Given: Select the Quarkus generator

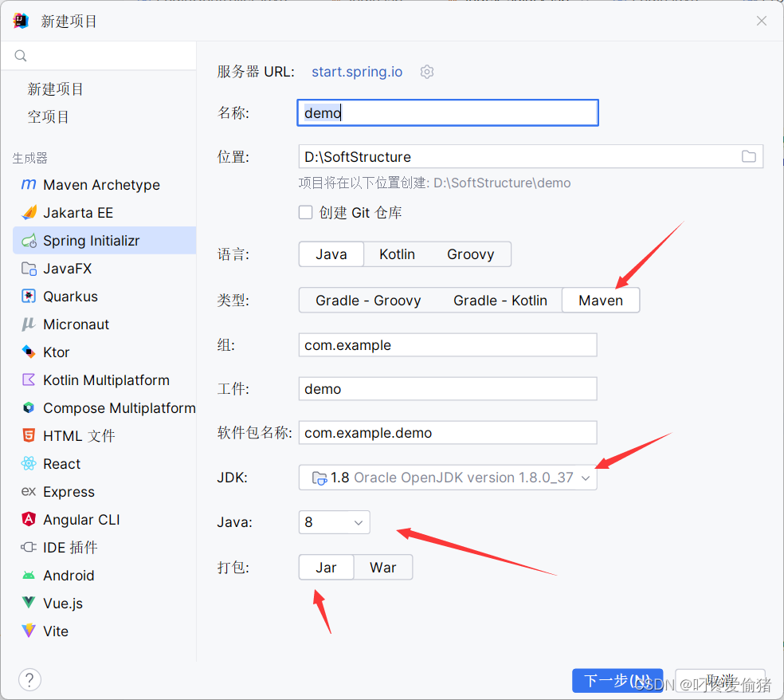Looking at the screenshot, I should point(59,296).
